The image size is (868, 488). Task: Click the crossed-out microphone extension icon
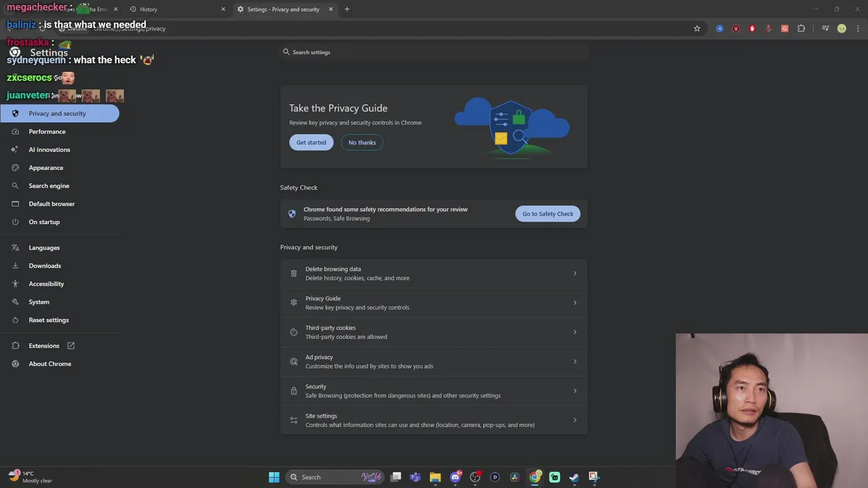[768, 28]
